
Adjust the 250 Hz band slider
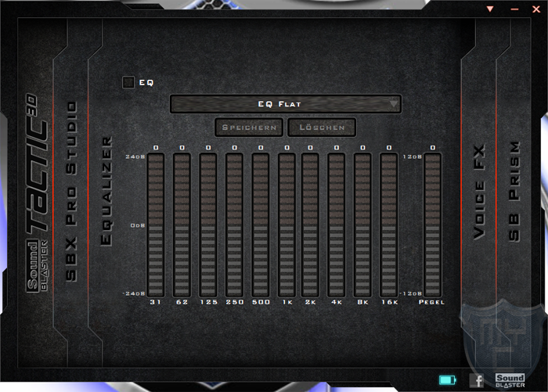tap(234, 225)
